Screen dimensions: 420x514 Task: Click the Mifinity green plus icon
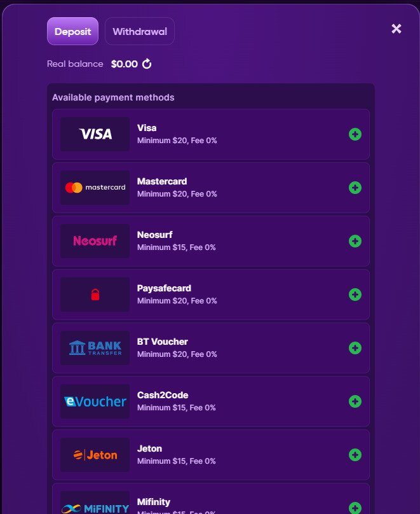355,508
